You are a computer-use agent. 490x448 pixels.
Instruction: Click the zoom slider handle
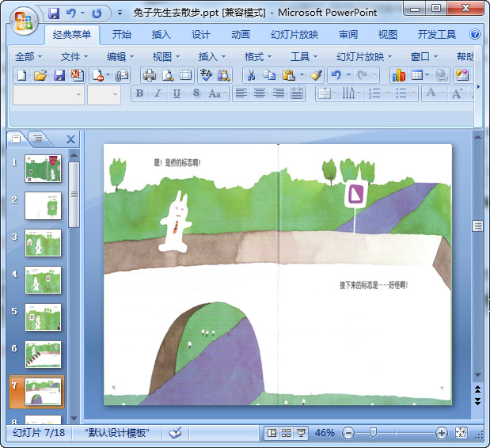coord(373,433)
